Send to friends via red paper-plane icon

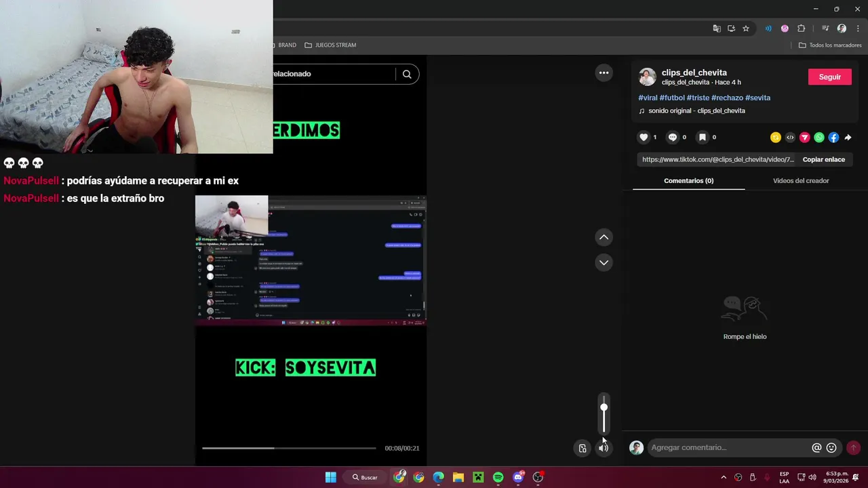(x=805, y=138)
